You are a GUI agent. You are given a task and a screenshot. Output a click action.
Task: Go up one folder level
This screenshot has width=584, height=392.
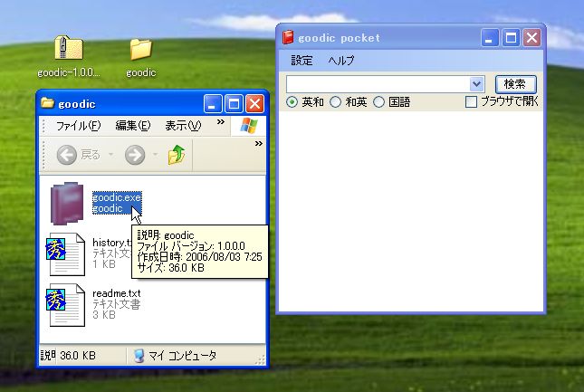177,155
